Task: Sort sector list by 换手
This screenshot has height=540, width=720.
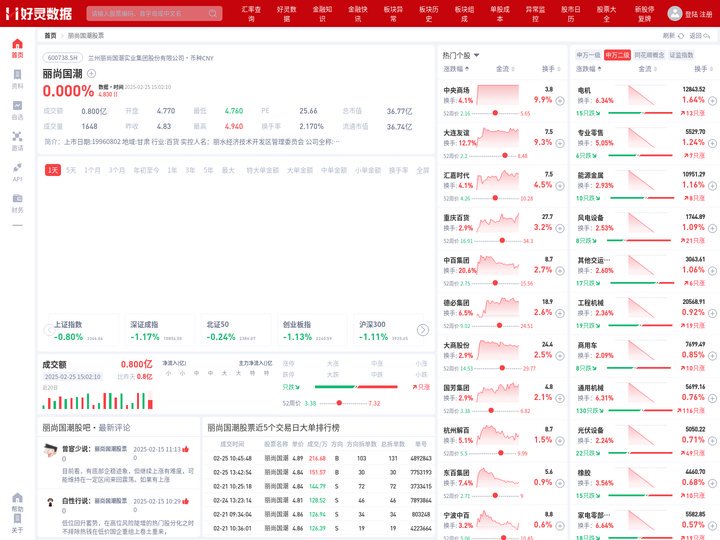Action: (x=703, y=69)
